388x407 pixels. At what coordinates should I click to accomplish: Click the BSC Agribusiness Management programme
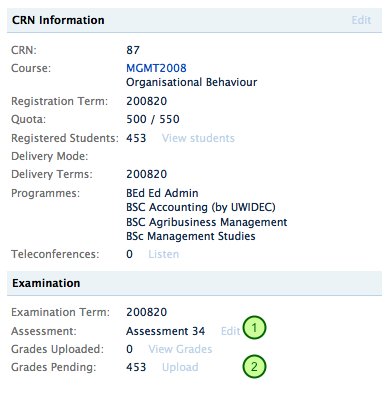[207, 222]
